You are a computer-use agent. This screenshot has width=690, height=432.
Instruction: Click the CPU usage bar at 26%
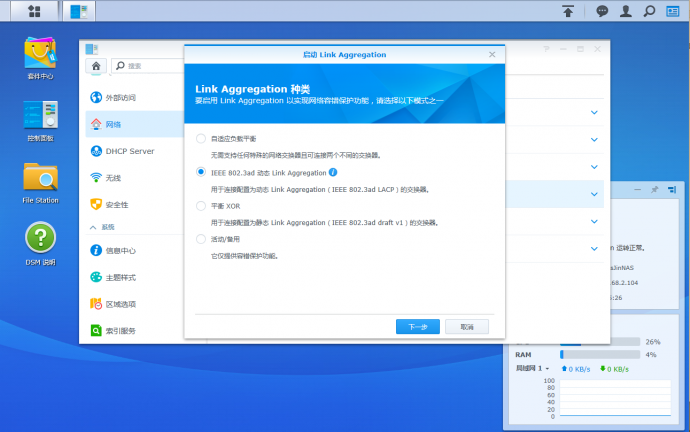pos(600,341)
